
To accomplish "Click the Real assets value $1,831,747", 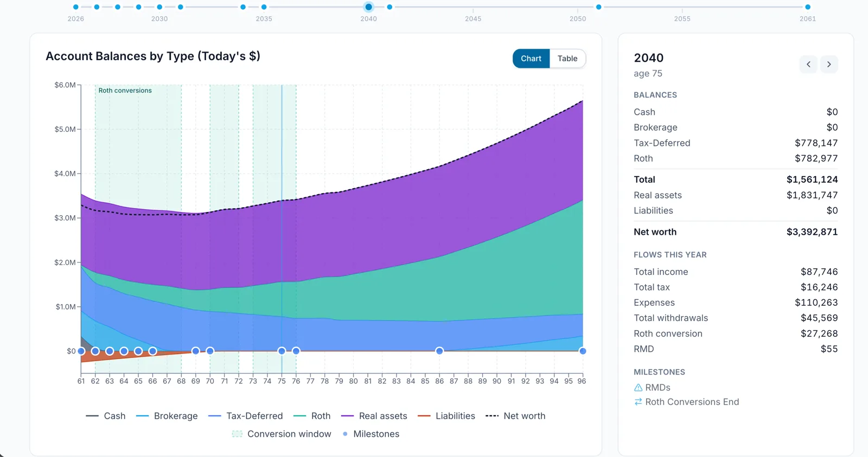I will [x=812, y=195].
